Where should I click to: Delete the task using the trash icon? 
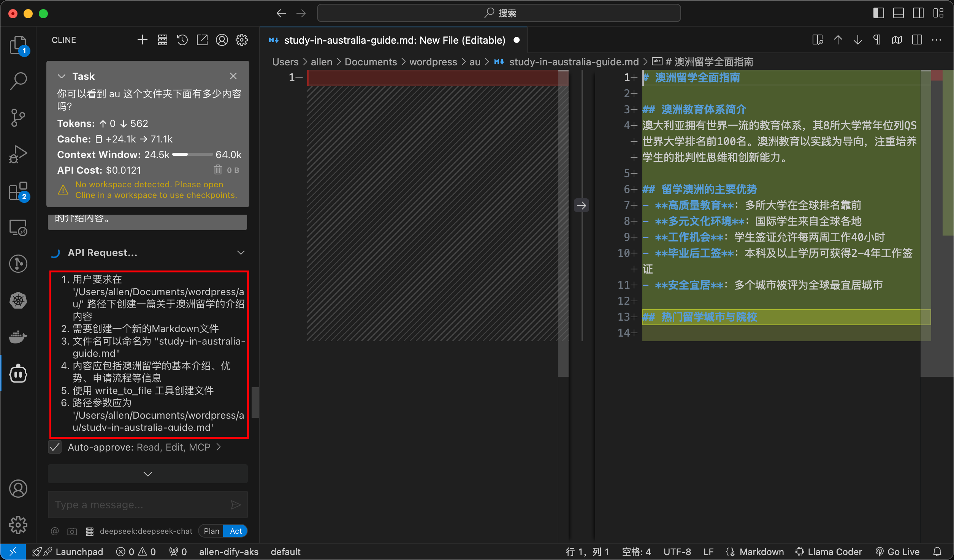pyautogui.click(x=218, y=170)
